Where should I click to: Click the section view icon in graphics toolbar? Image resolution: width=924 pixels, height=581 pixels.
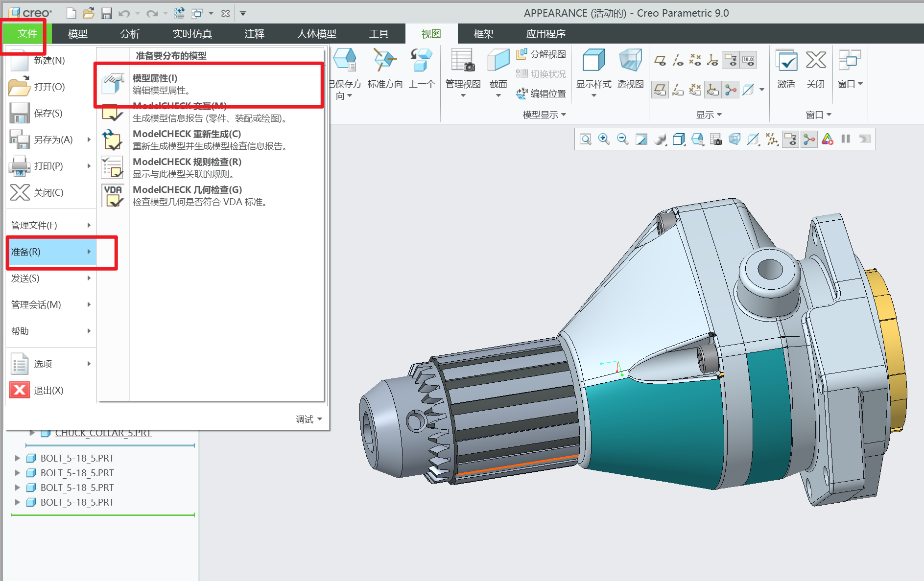[753, 139]
